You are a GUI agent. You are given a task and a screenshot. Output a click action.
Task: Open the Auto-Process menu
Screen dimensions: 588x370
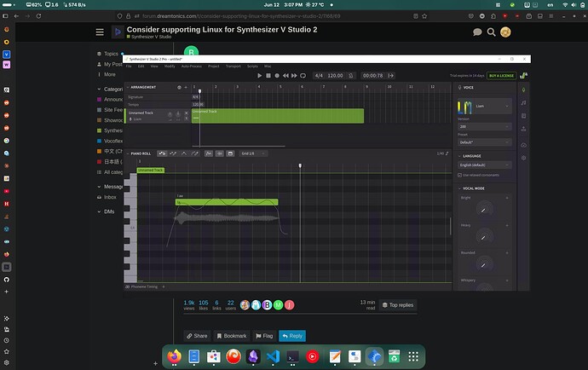point(191,66)
